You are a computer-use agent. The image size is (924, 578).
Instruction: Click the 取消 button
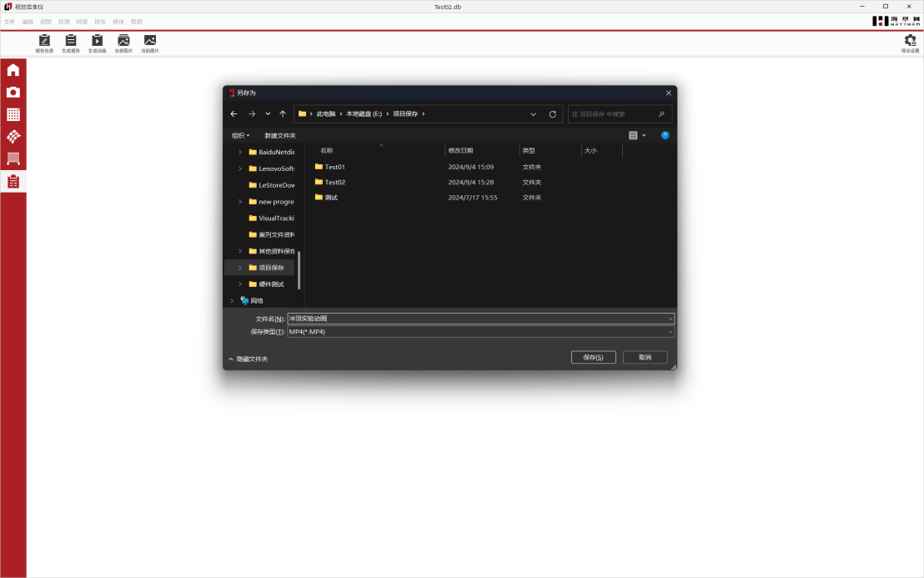pyautogui.click(x=645, y=357)
